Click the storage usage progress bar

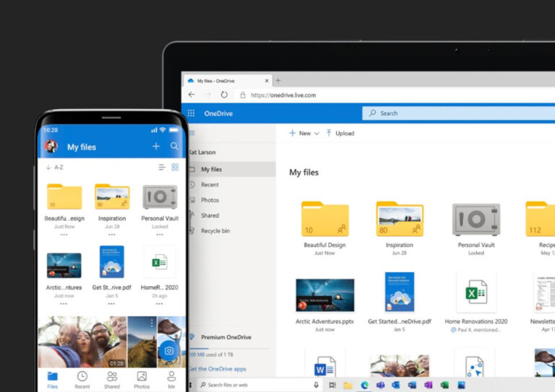(229, 349)
